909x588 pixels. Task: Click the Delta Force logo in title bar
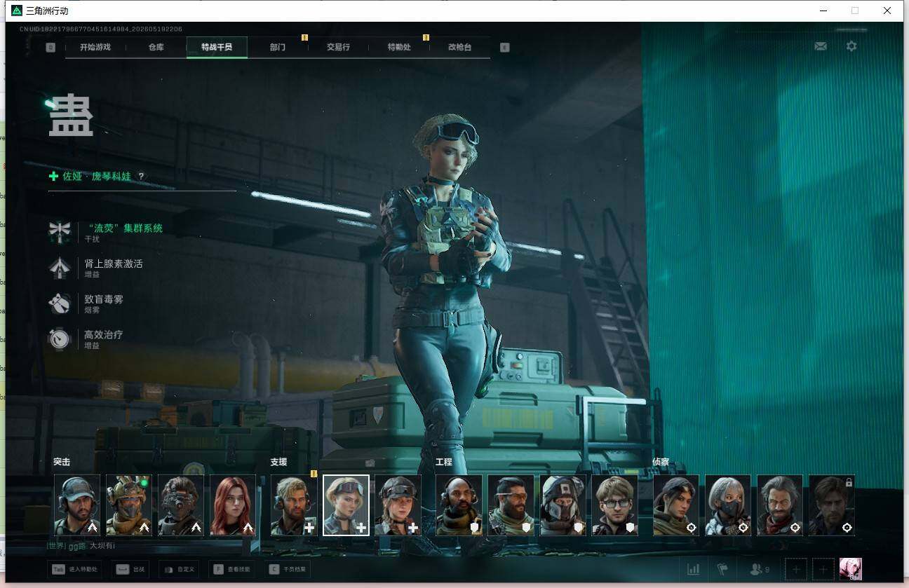pyautogui.click(x=17, y=11)
